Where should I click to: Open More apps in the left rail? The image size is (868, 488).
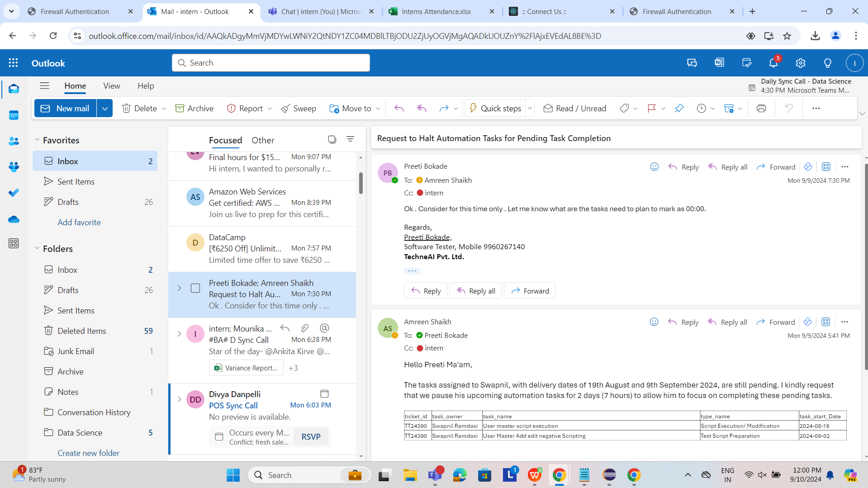coord(14,243)
